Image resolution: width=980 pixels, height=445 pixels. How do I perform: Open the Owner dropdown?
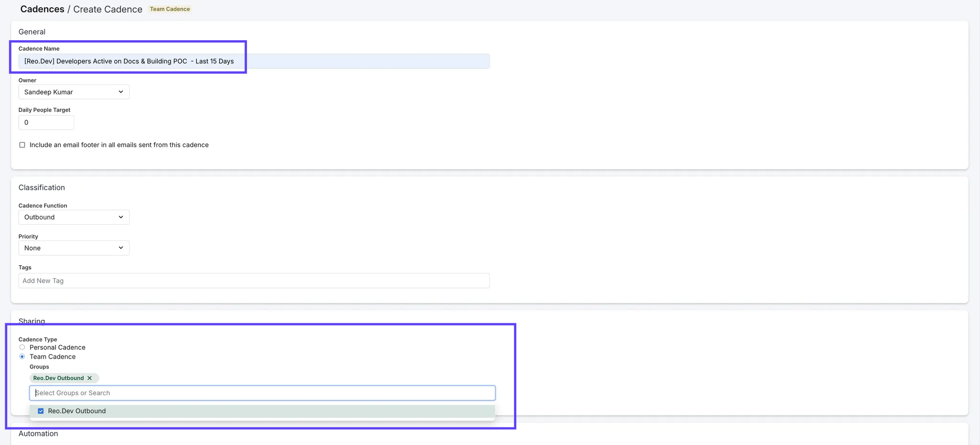pyautogui.click(x=74, y=92)
